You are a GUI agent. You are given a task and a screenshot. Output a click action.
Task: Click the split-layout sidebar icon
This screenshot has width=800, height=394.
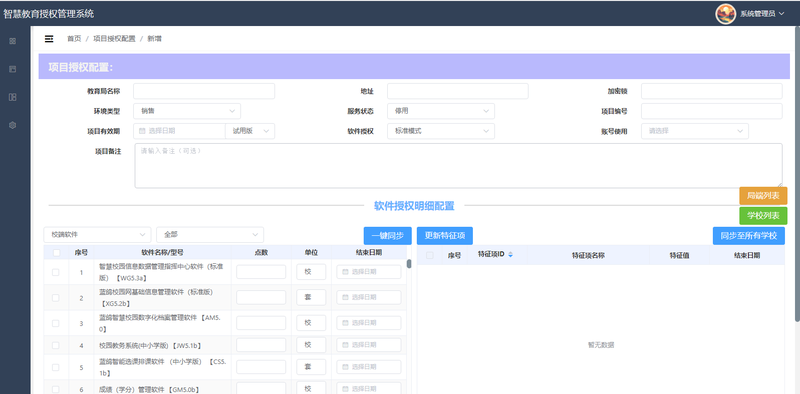coord(13,97)
